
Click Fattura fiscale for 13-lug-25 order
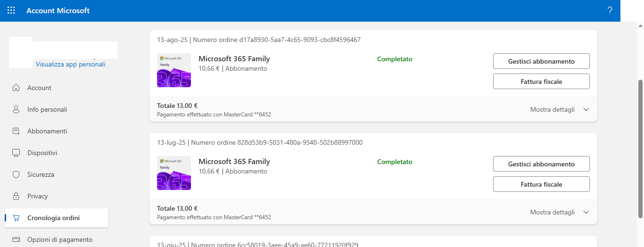[x=541, y=184]
